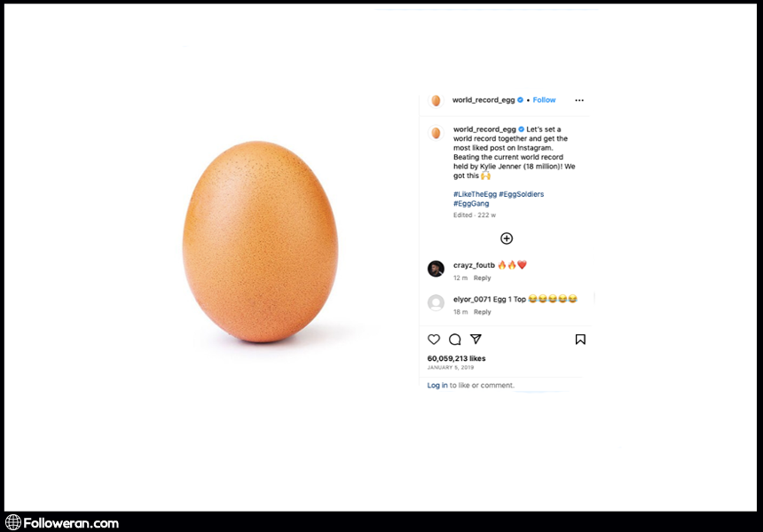763x532 pixels.
Task: Reply to elyor_0071's comment
Action: [x=482, y=312]
